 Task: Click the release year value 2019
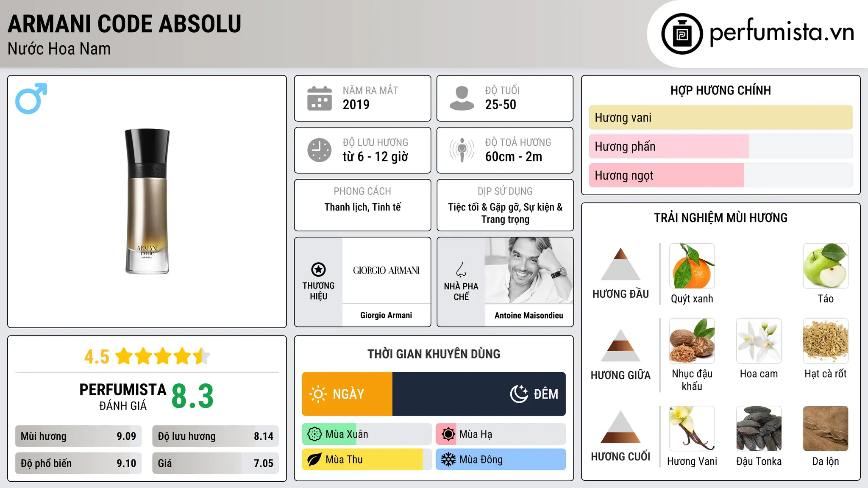click(x=356, y=105)
